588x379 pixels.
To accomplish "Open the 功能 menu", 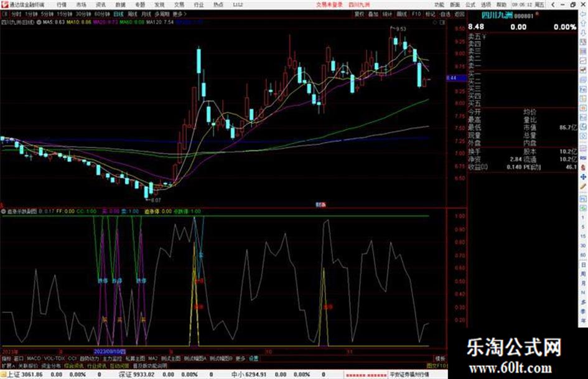I will click(439, 4).
